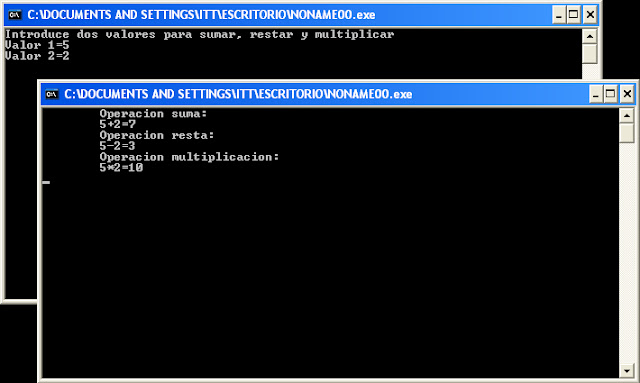This screenshot has height=383, width=640.
Task: Maximize the back NONAME00.exe window
Action: point(573,15)
